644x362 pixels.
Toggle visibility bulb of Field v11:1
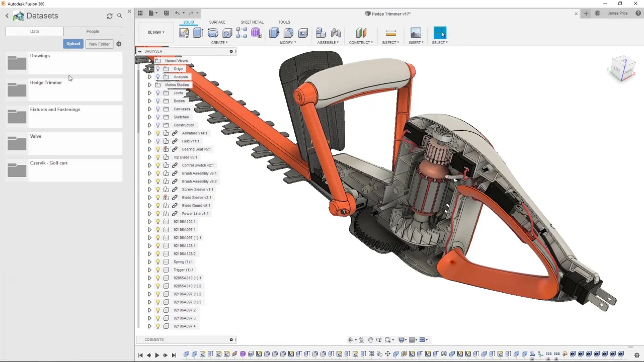157,141
